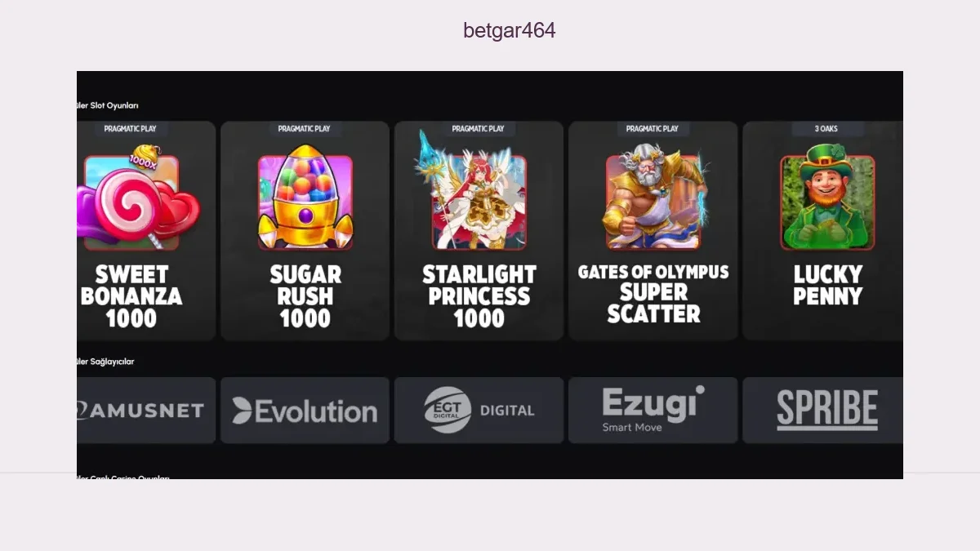Click the 3 Oaks provider tag
Image resolution: width=980 pixels, height=551 pixels.
click(826, 129)
